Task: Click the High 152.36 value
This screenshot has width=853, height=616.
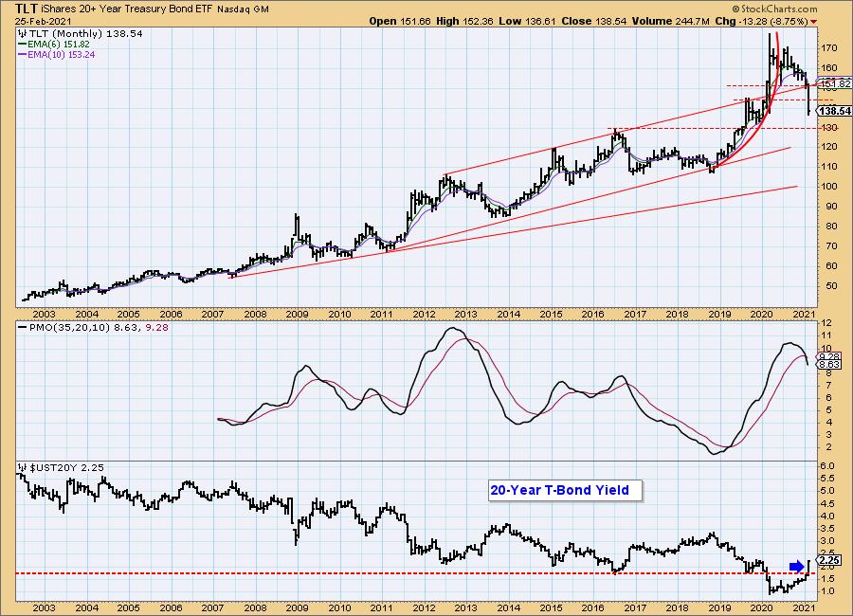Action: click(x=464, y=21)
